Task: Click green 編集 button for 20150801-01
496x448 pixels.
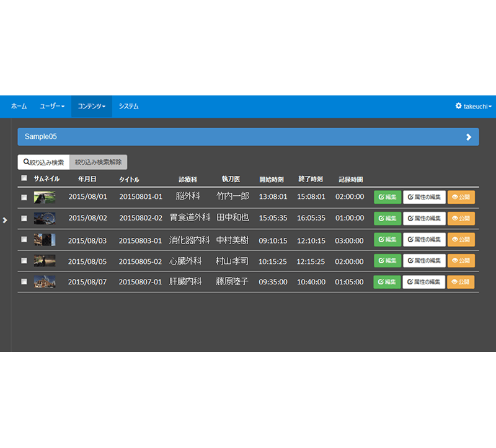Action: point(387,197)
